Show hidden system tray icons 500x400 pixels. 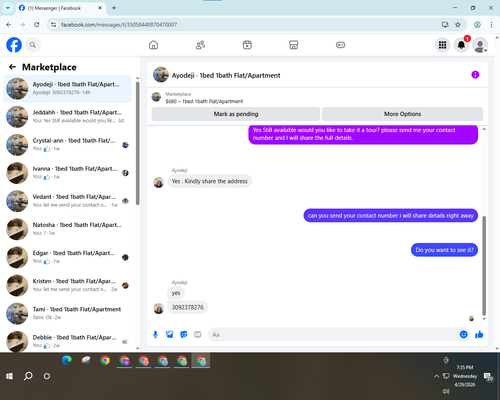[x=436, y=376]
